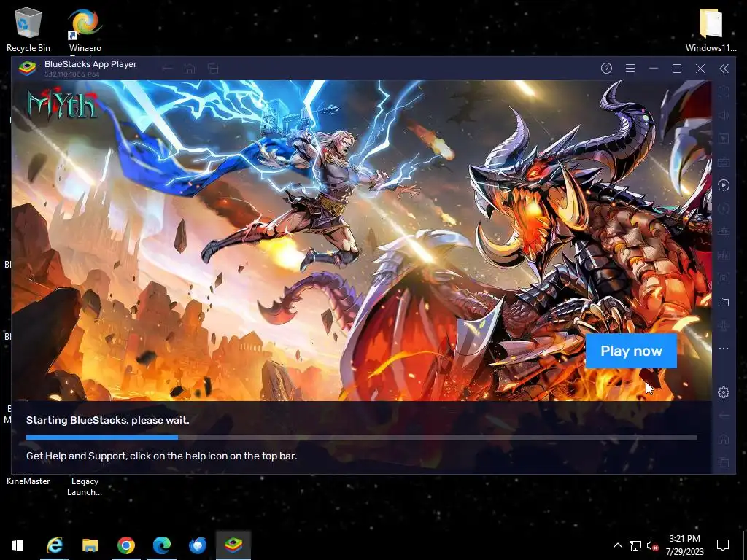Click the top bar back arrow
This screenshot has height=560, width=747.
click(167, 69)
